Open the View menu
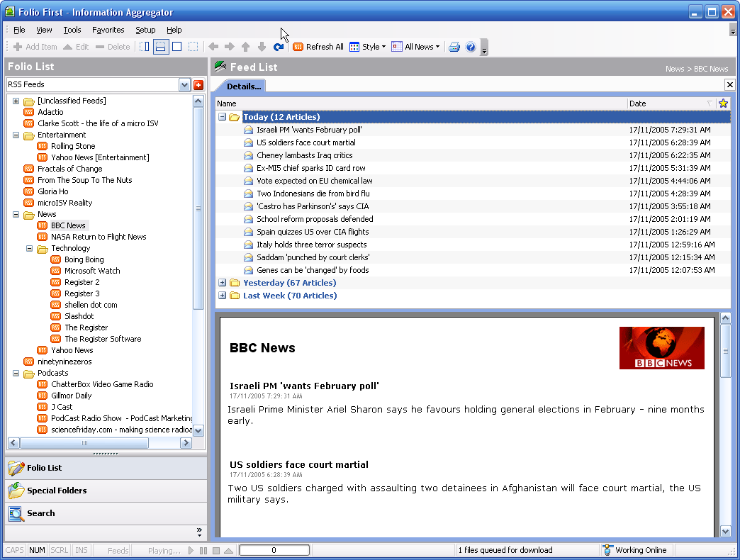 pos(44,30)
